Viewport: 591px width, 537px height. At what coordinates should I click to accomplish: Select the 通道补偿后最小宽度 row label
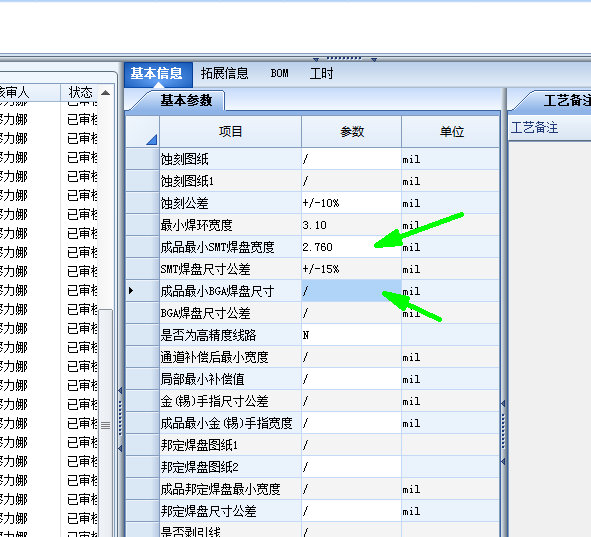(x=214, y=357)
